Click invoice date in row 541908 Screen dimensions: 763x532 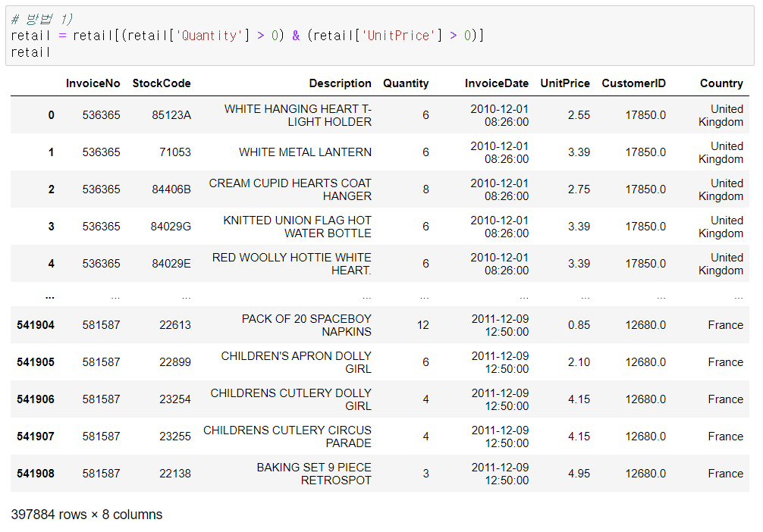click(x=500, y=474)
